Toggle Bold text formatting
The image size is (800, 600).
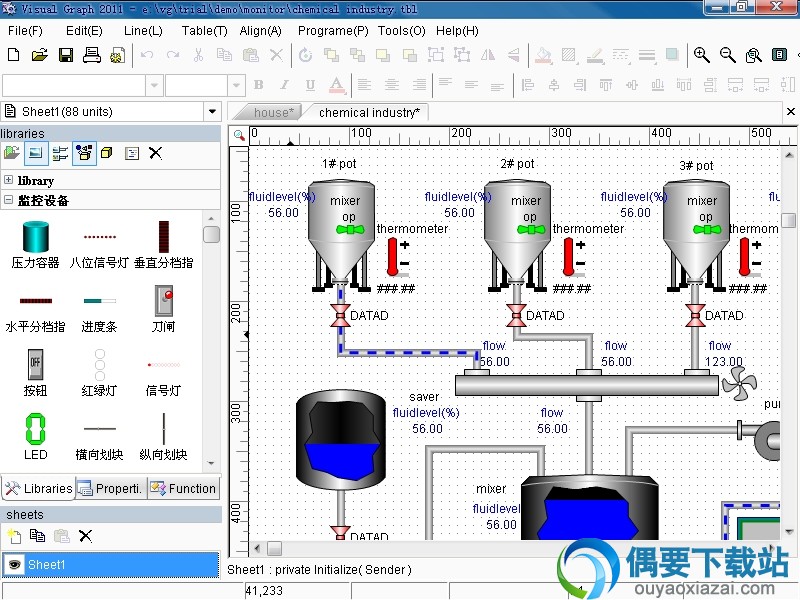pyautogui.click(x=259, y=85)
